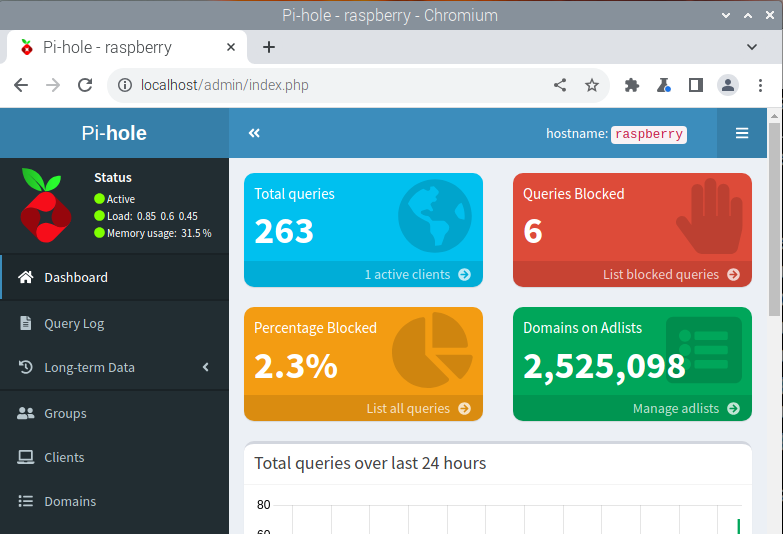Click the Pi-hole brand title
This screenshot has width=783, height=534.
(114, 133)
